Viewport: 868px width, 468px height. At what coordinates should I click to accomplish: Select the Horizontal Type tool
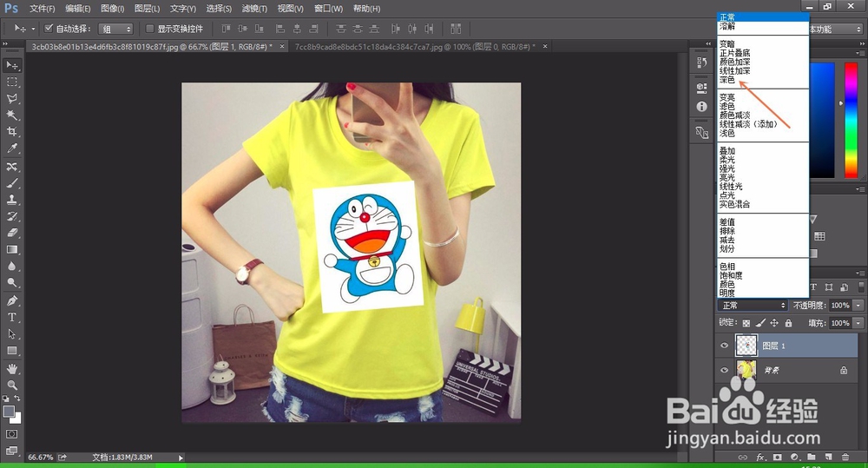point(11,317)
